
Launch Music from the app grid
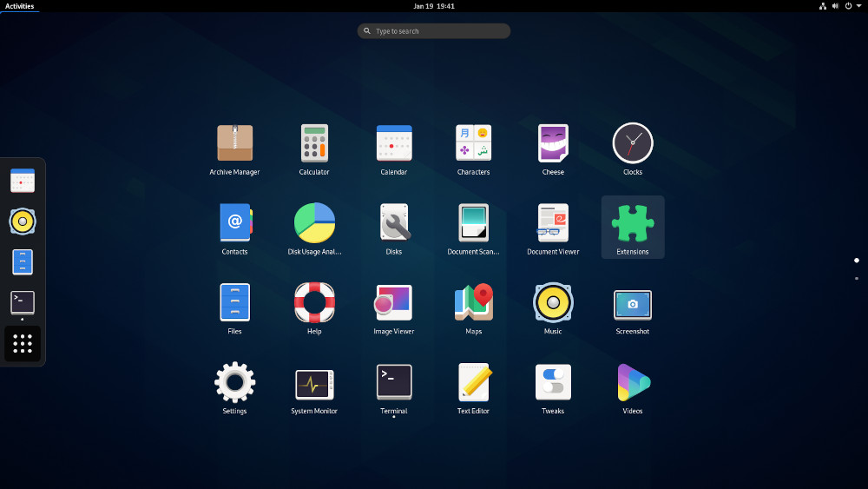click(553, 307)
